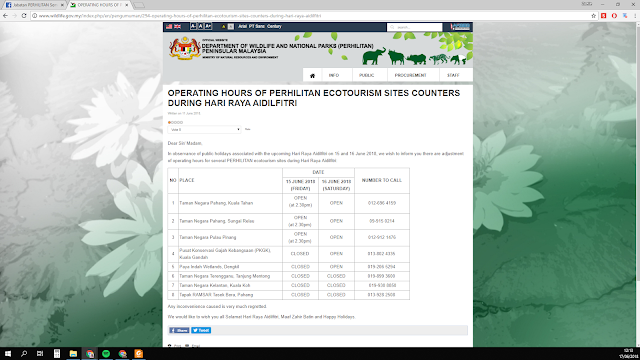
Task: Click the browser address bar URL
Action: click(180, 16)
